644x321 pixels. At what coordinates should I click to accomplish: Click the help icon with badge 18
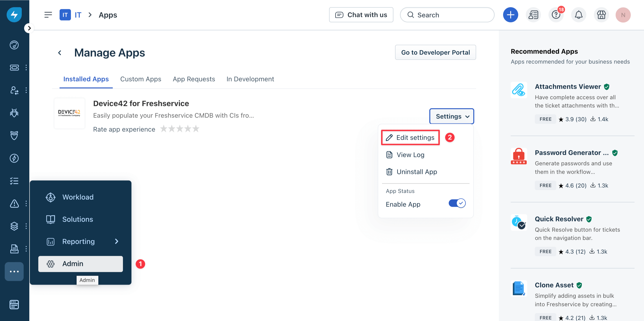point(556,15)
